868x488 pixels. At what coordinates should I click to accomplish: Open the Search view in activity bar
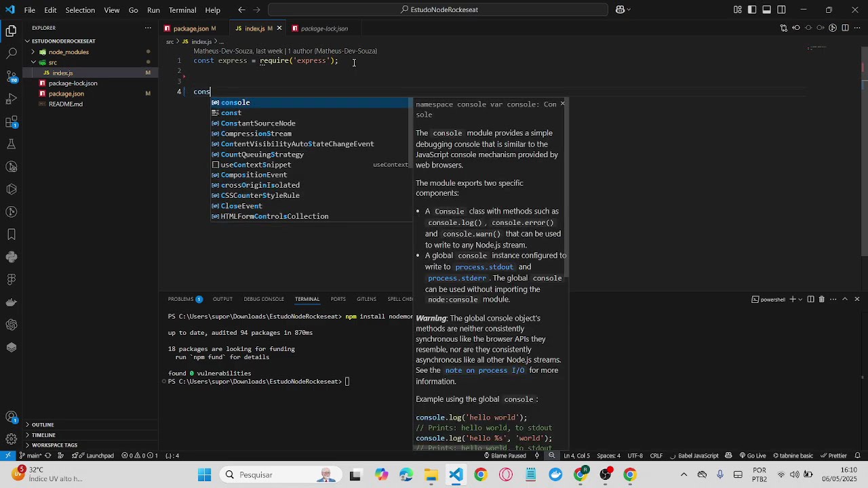(11, 53)
